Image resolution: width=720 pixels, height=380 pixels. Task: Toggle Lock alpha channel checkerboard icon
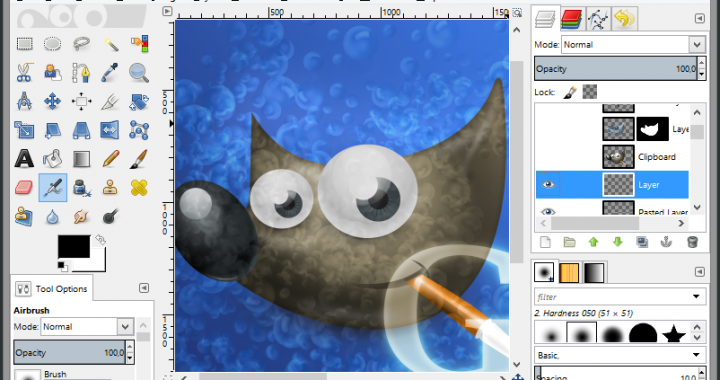(590, 92)
